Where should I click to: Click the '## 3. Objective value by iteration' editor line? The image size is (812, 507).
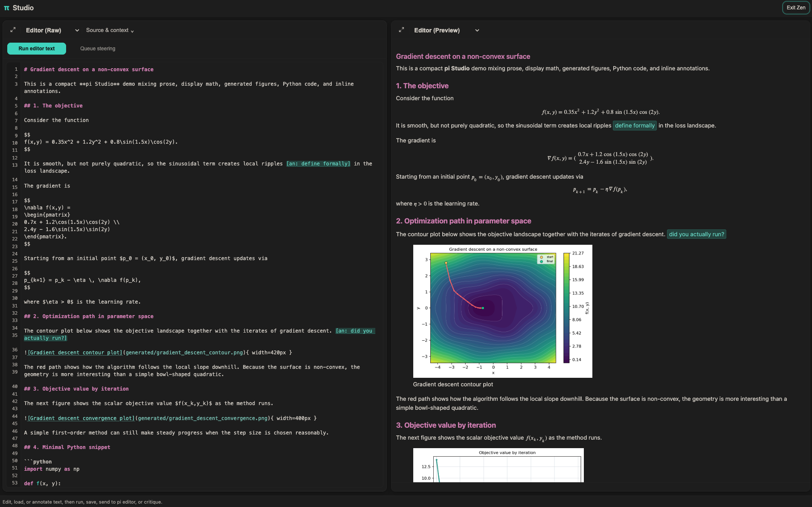click(76, 389)
